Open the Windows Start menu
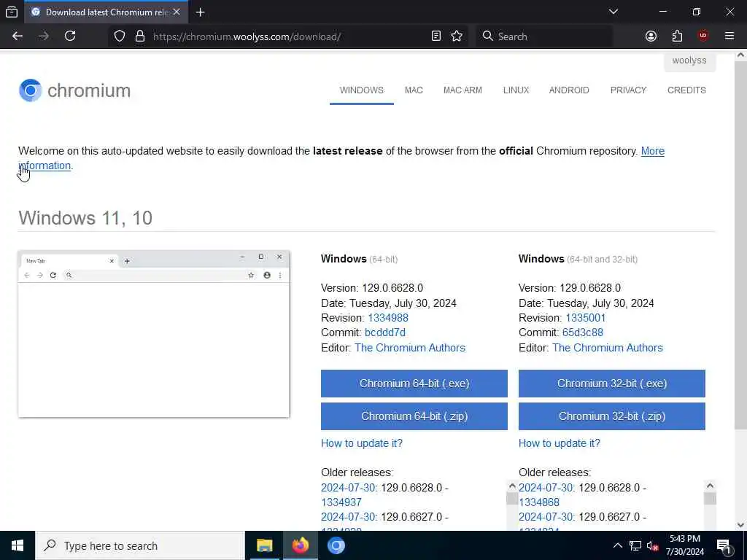747x560 pixels. tap(18, 545)
